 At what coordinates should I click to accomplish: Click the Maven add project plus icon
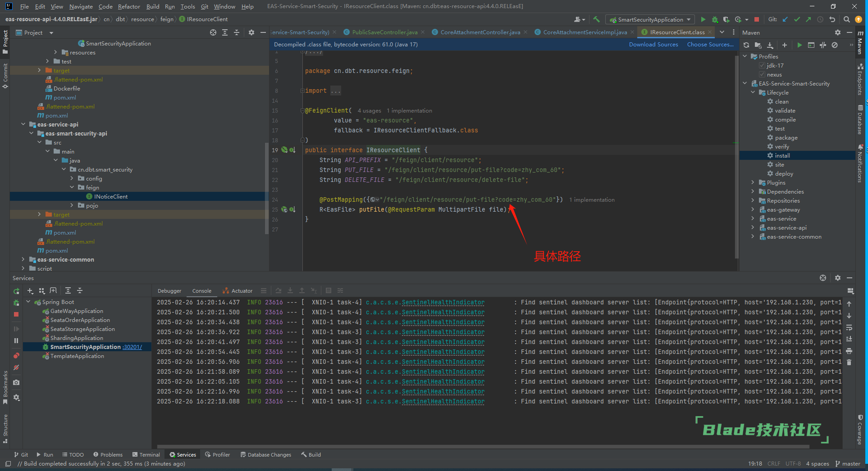[x=785, y=45]
